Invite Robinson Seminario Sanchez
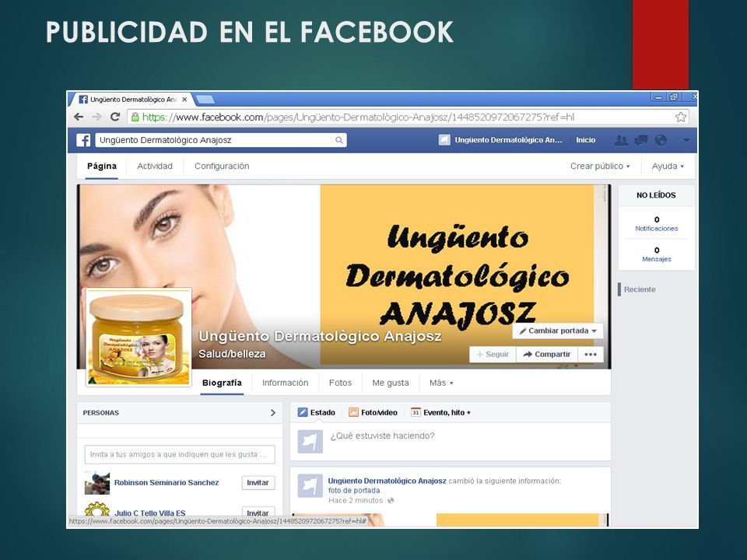 click(258, 482)
